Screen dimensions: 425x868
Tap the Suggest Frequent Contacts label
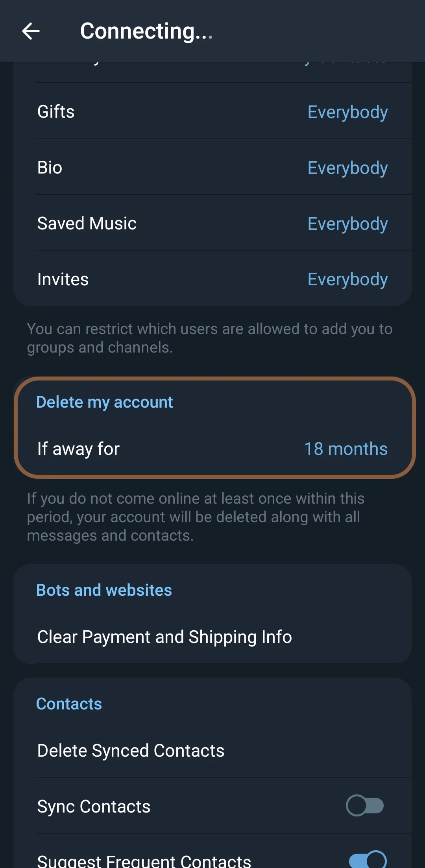point(144,861)
